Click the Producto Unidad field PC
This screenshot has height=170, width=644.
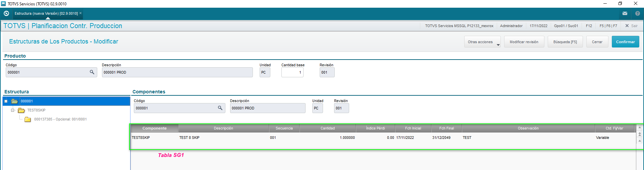point(265,72)
